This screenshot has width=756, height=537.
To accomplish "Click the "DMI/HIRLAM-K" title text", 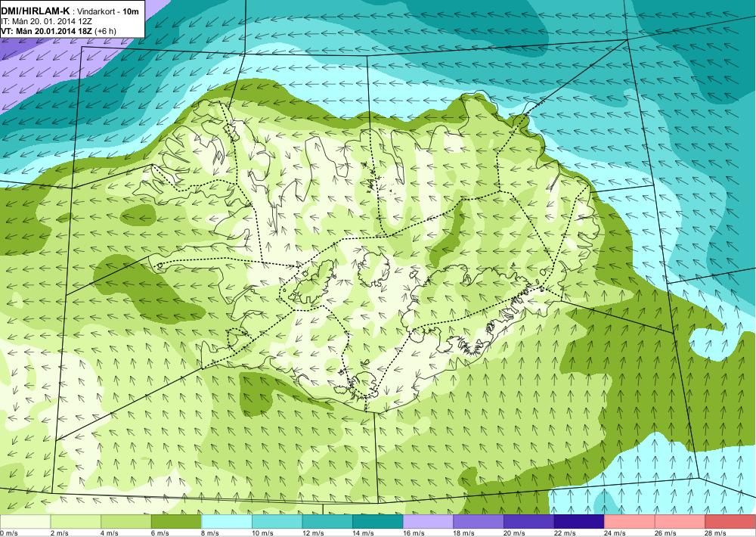I will (35, 11).
